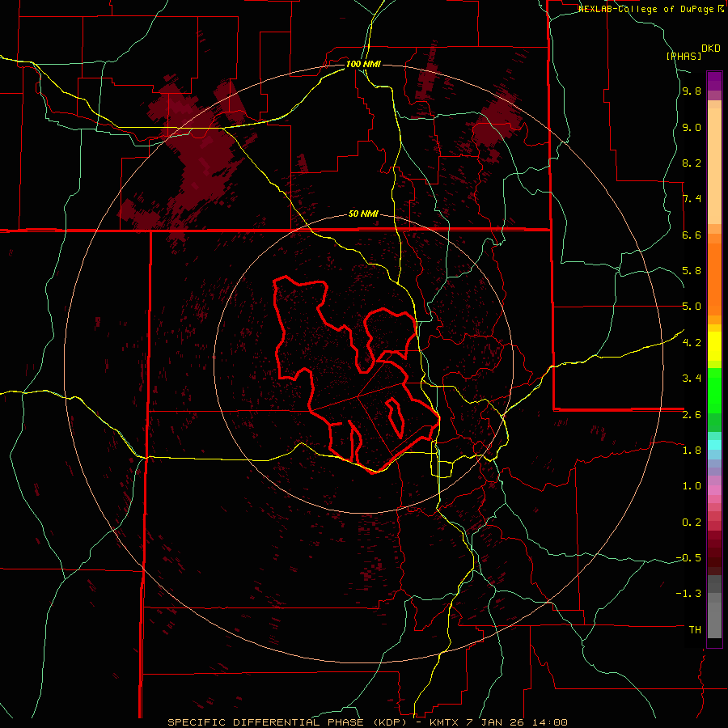Screen dimensions: 728x728
Task: Click the 5.0 value on the scale
Action: coord(692,307)
